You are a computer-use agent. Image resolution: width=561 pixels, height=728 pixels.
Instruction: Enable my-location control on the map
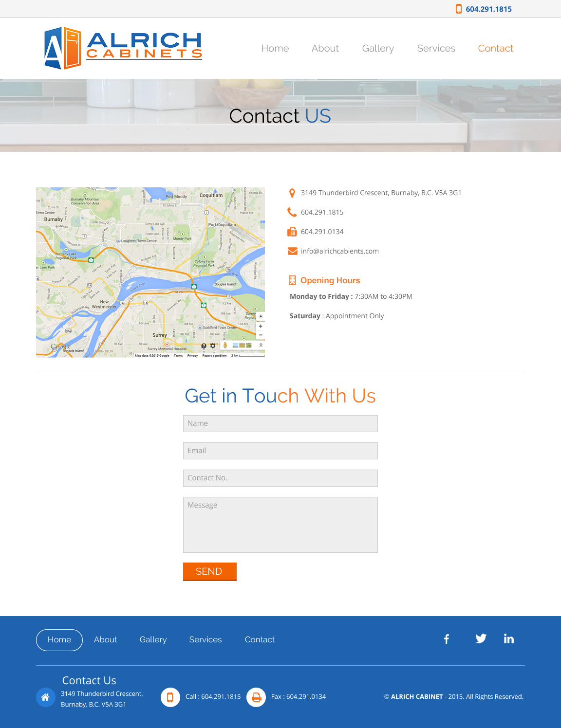pos(261,316)
